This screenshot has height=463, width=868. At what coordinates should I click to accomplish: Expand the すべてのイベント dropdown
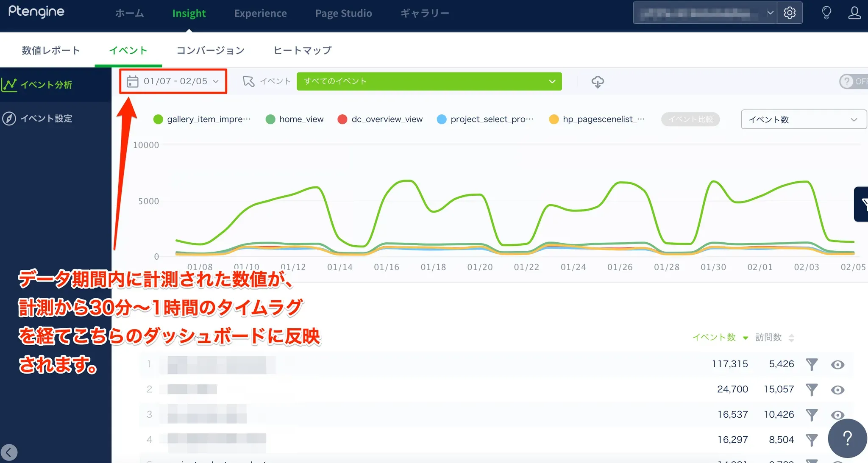coord(429,81)
